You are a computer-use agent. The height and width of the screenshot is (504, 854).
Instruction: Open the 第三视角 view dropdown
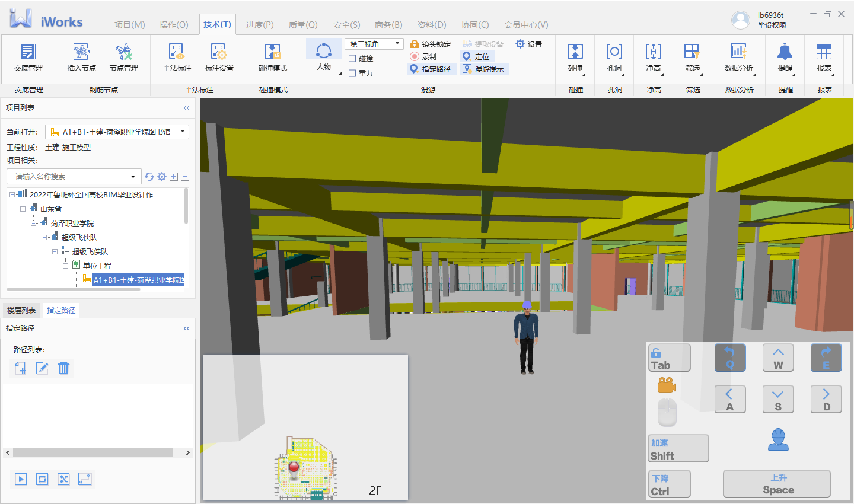pos(374,44)
